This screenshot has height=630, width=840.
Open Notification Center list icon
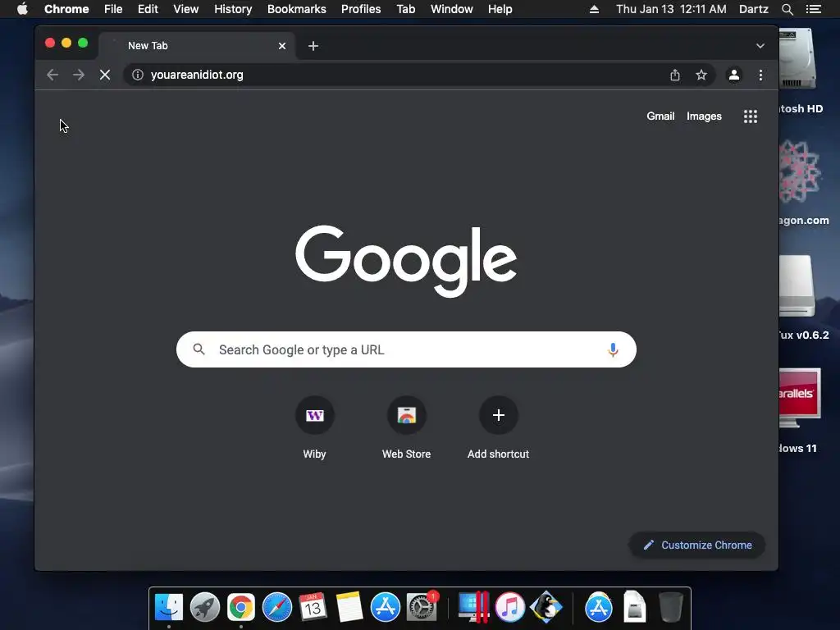[x=814, y=9]
